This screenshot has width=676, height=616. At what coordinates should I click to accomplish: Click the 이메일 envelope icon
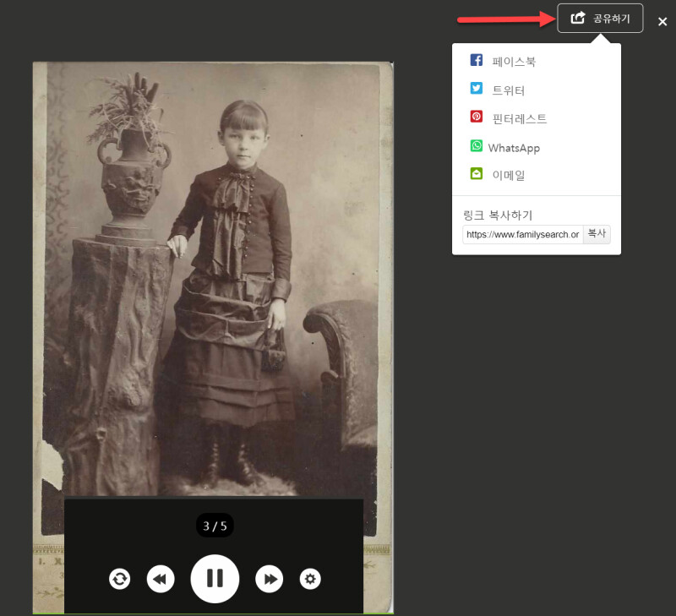(x=477, y=174)
